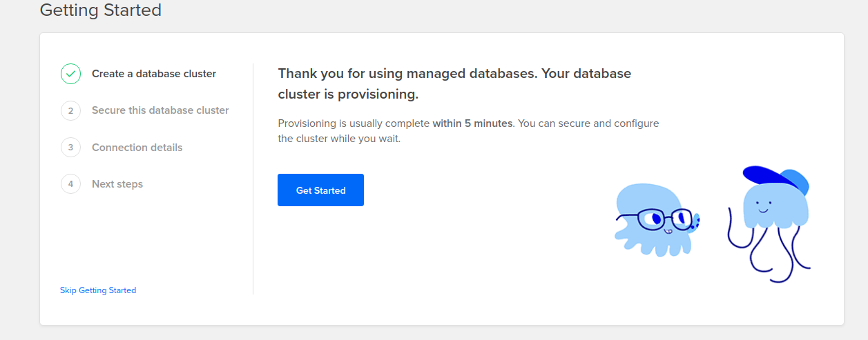
Task: Select the "Create a database cluster" step
Action: 154,74
